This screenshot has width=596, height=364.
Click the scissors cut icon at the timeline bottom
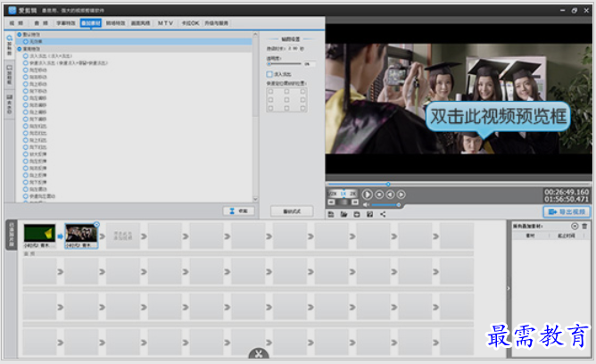click(x=259, y=354)
